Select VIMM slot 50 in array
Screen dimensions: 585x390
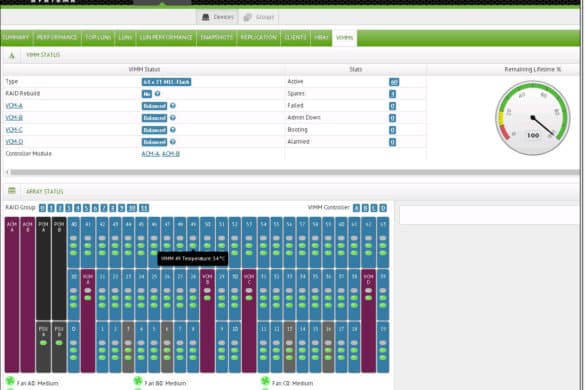tap(207, 242)
